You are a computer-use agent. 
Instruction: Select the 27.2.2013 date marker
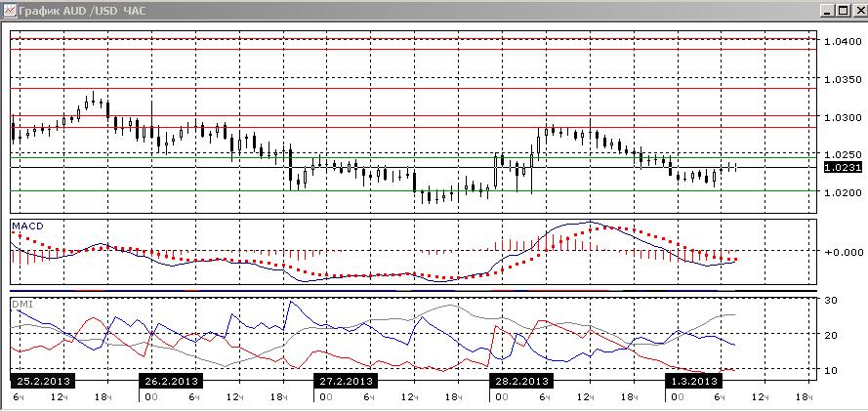point(346,382)
